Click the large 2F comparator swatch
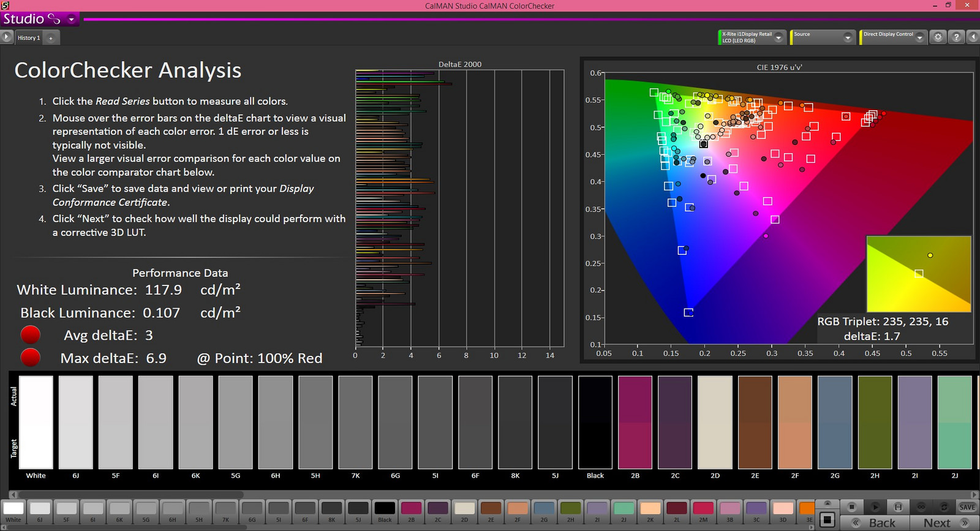Image resolution: width=980 pixels, height=531 pixels. (795, 423)
